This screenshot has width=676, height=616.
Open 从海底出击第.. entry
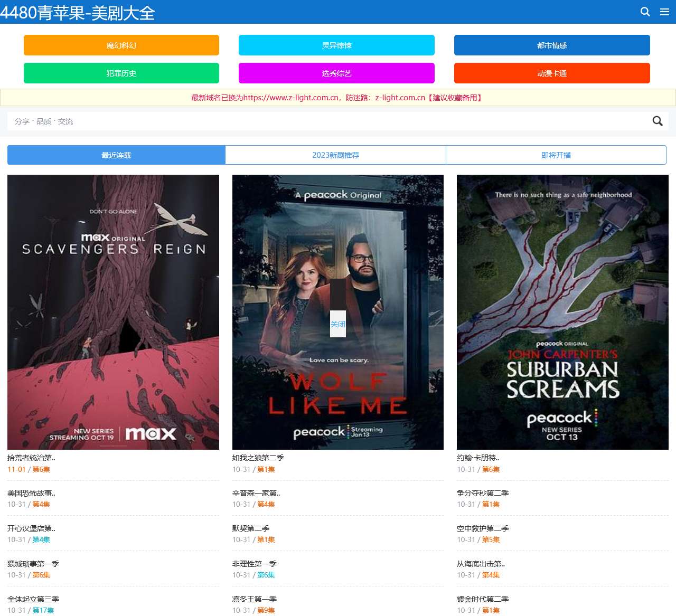click(481, 564)
